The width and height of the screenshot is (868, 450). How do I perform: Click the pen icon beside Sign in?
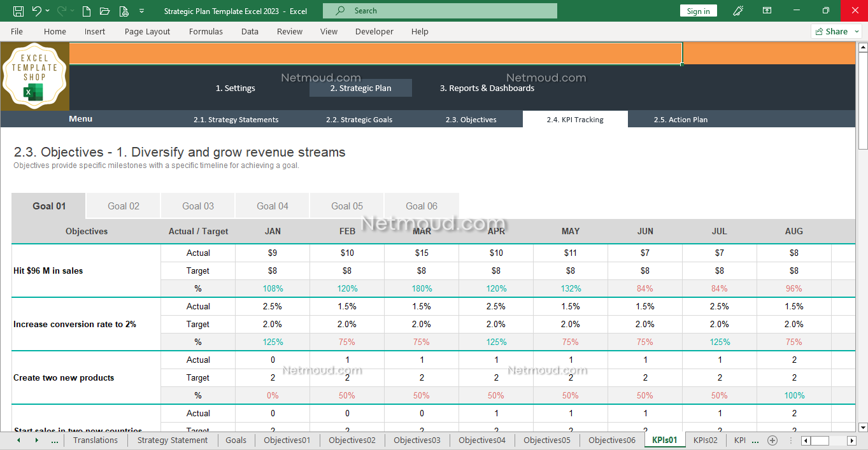[x=739, y=11]
